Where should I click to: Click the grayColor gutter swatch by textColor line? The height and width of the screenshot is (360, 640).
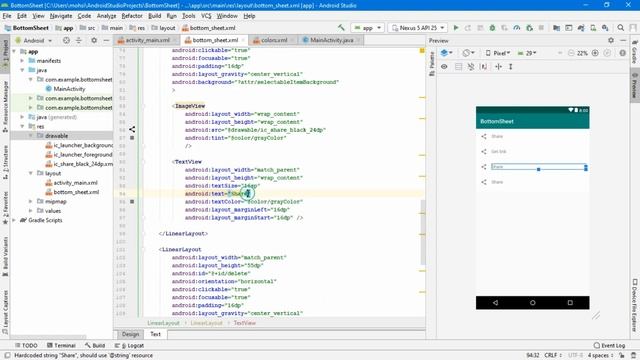(132, 202)
